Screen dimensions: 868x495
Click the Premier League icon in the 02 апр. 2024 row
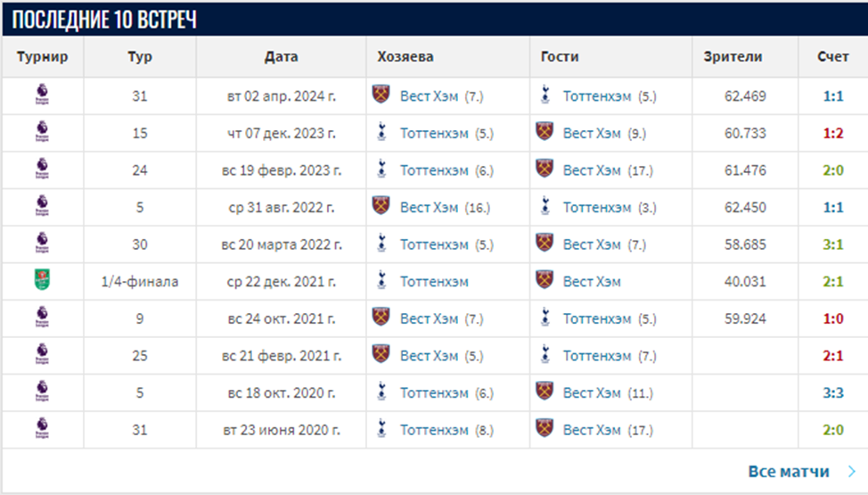click(42, 95)
